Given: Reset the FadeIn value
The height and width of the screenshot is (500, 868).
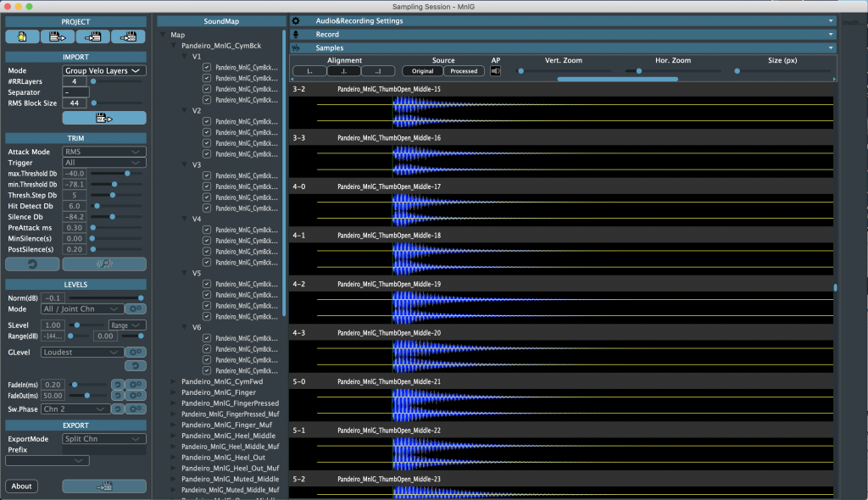Looking at the screenshot, I should 117,384.
